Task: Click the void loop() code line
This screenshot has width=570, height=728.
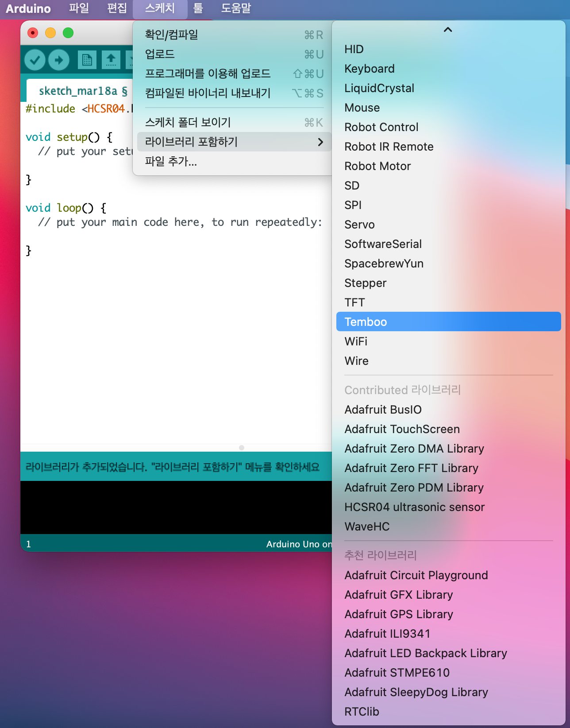Action: click(66, 208)
